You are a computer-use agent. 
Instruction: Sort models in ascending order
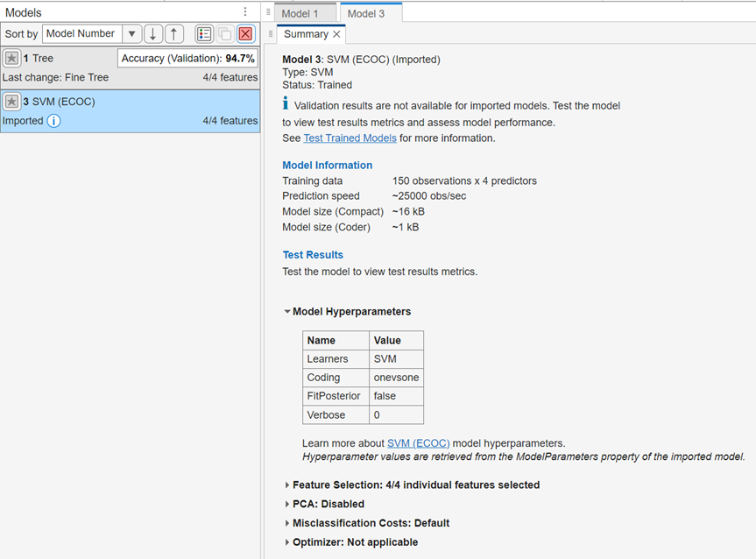tap(172, 33)
